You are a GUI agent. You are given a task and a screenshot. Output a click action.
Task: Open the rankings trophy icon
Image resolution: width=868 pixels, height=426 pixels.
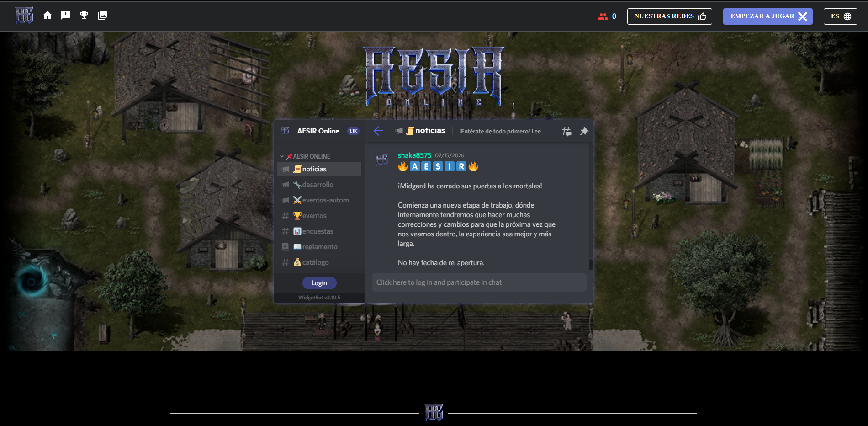coord(84,15)
